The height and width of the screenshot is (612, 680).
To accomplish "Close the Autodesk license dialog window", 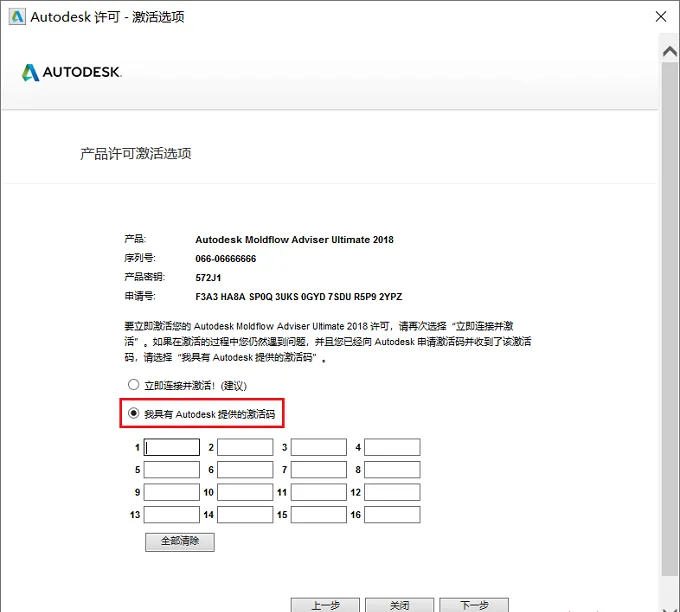I will [660, 16].
